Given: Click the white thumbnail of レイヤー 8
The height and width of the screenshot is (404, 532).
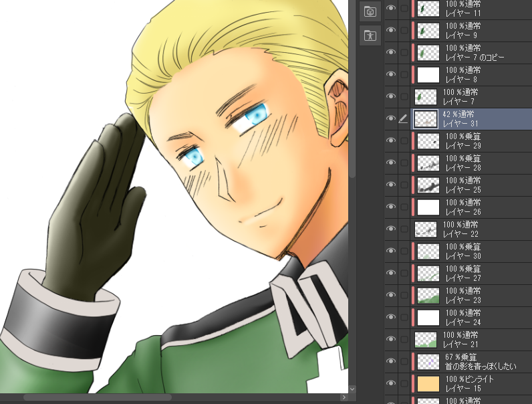Looking at the screenshot, I should click(428, 75).
